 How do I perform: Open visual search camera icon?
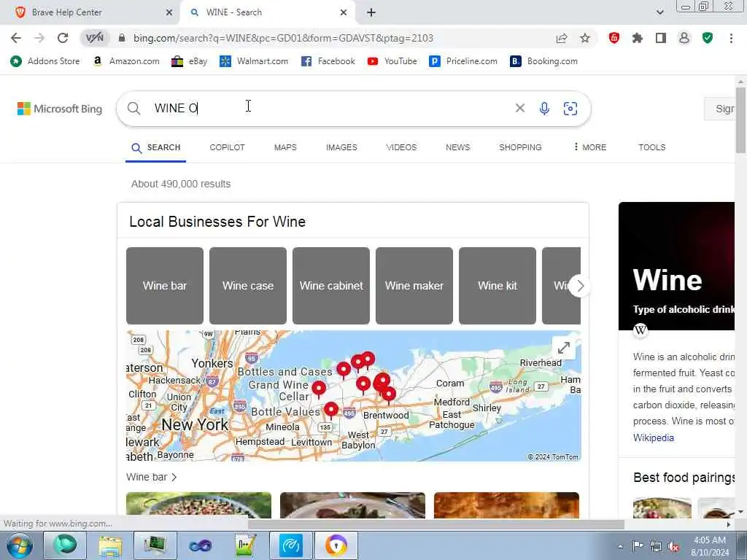(x=570, y=109)
